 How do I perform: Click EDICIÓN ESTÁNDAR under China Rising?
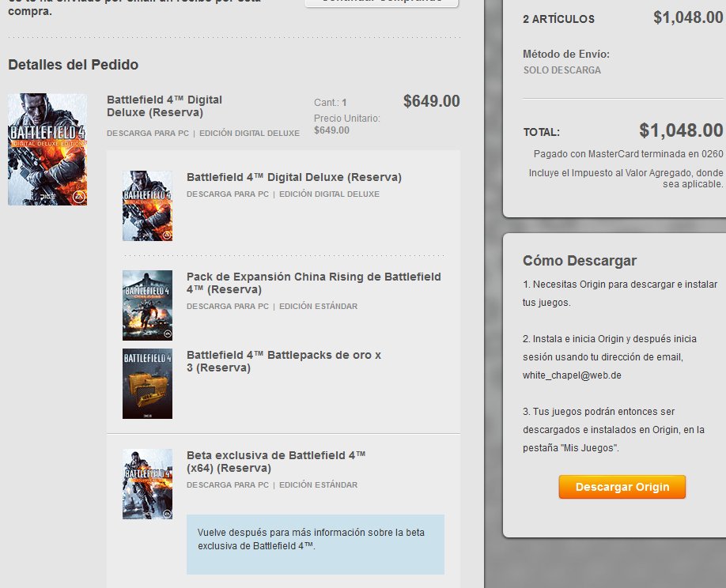[x=318, y=307]
